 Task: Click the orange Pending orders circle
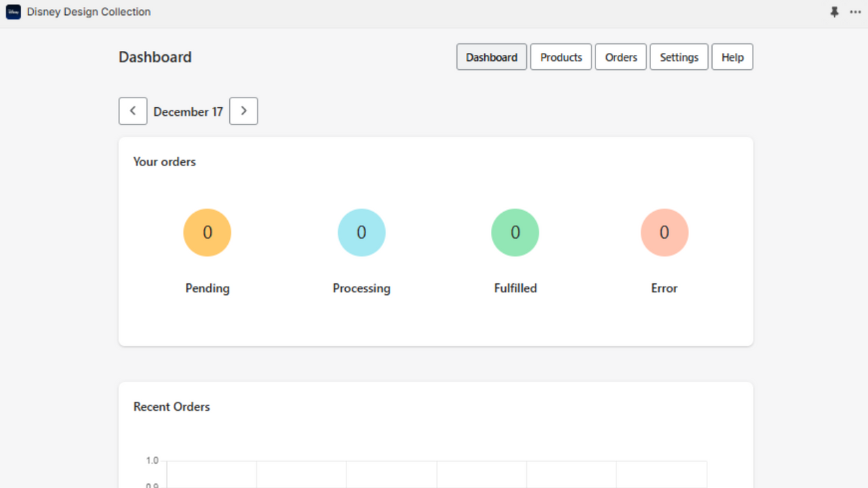(208, 232)
